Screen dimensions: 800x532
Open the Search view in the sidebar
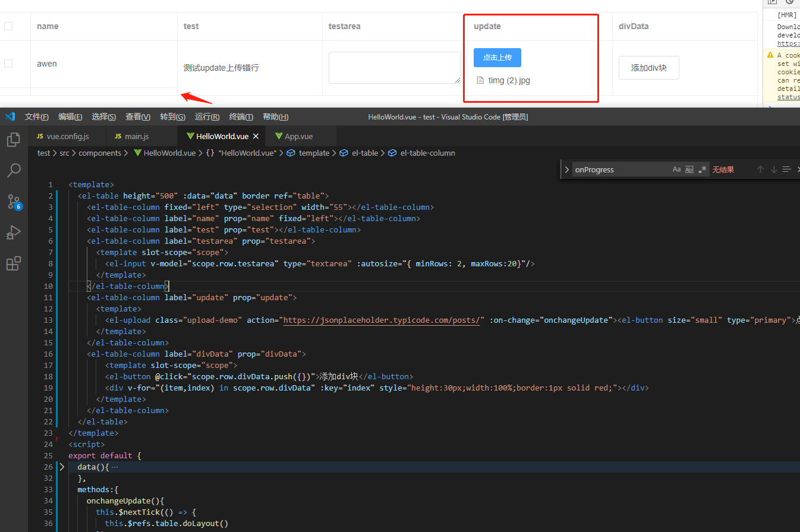click(x=14, y=171)
